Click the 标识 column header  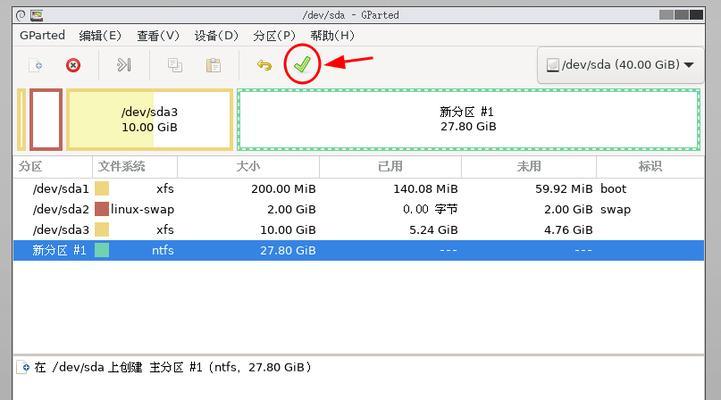click(650, 166)
